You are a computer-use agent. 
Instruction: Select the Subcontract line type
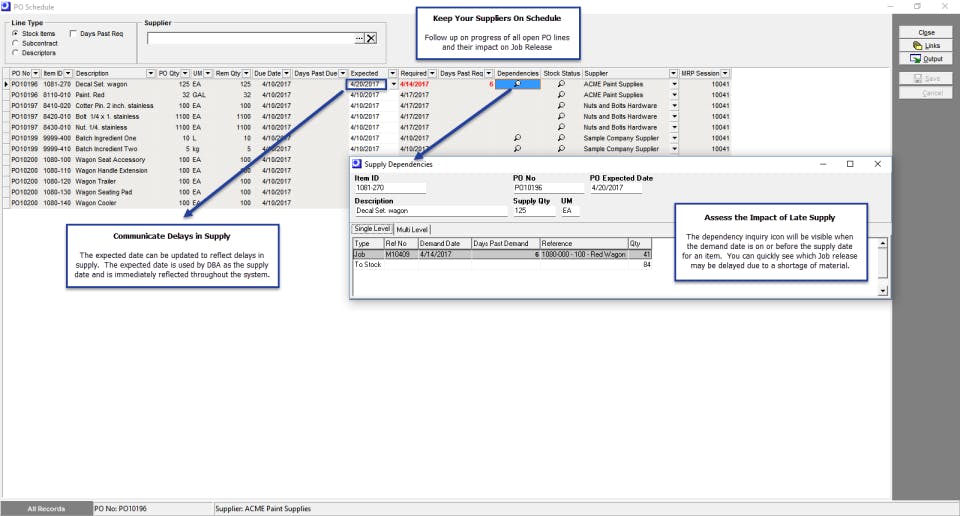(x=15, y=43)
